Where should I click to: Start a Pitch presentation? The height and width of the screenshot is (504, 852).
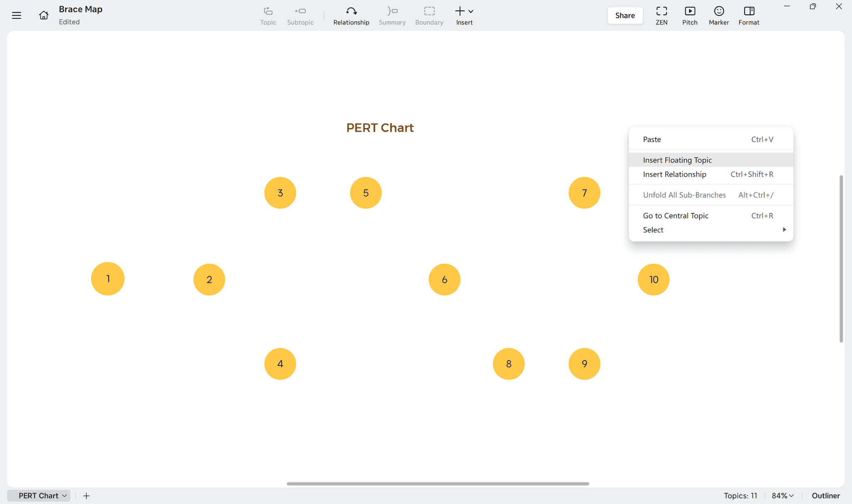tap(690, 15)
